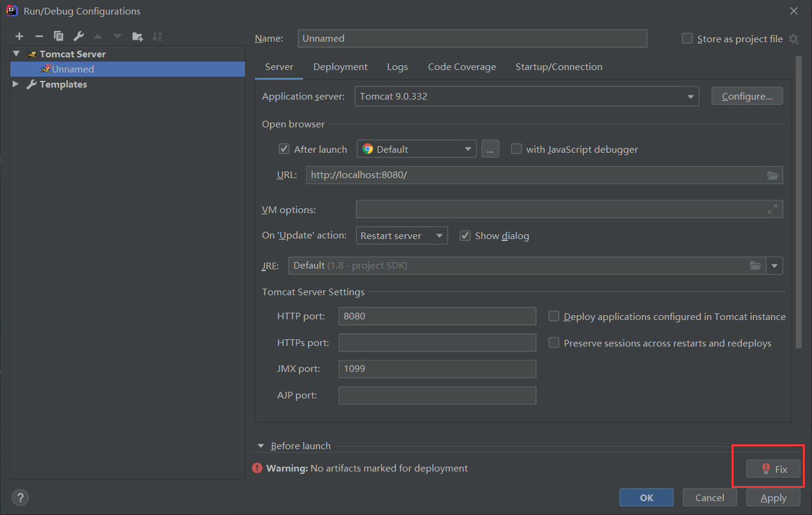
Task: Click the HTTPs port field
Action: pos(437,342)
